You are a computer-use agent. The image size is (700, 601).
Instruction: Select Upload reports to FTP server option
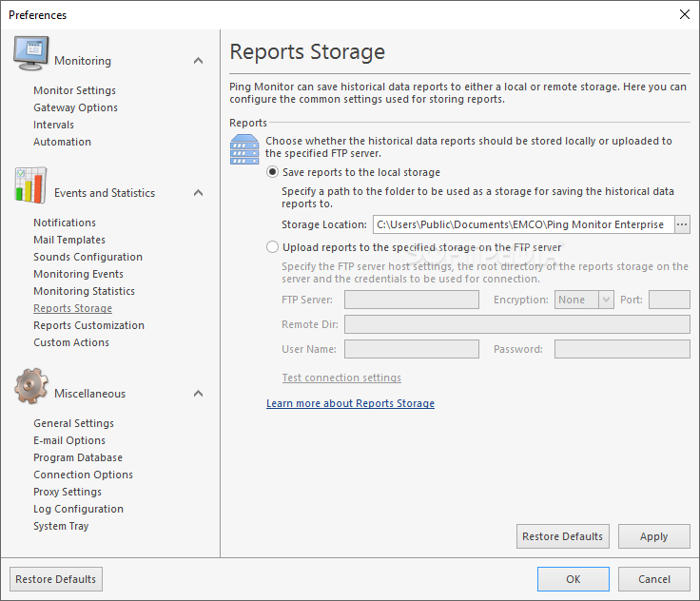point(274,247)
